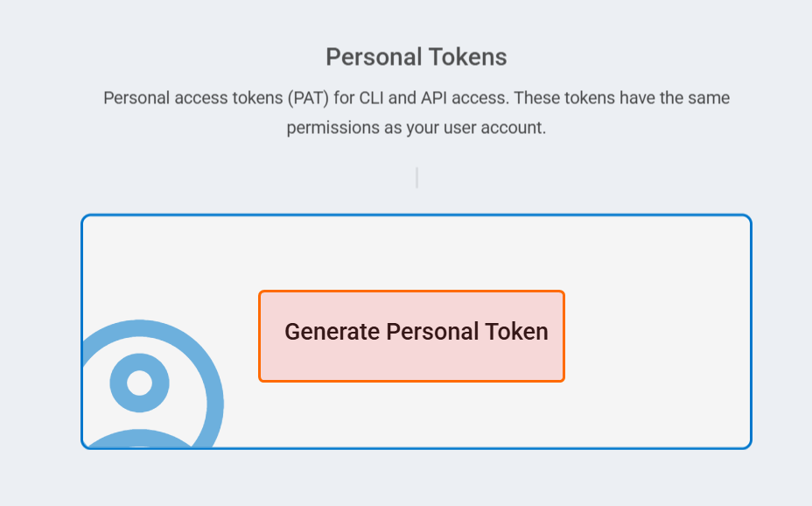Click the white center dot of avatar head
The image size is (812, 506).
(139, 383)
